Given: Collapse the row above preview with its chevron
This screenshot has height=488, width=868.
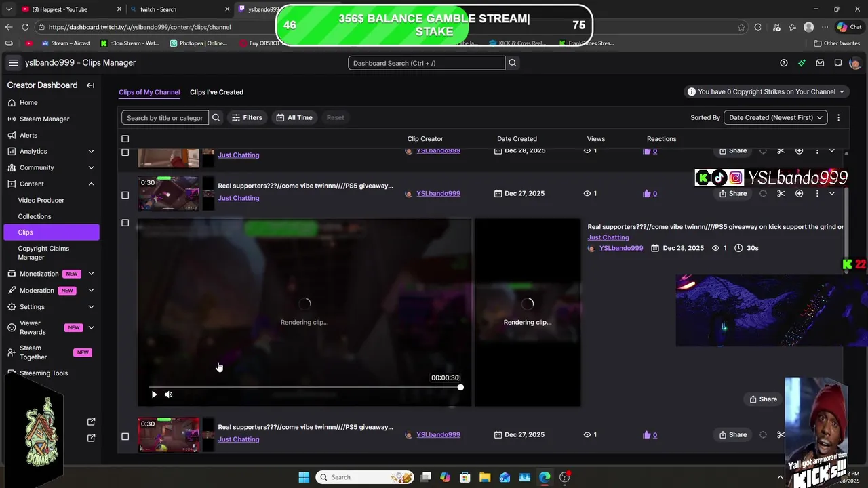Looking at the screenshot, I should (832, 194).
